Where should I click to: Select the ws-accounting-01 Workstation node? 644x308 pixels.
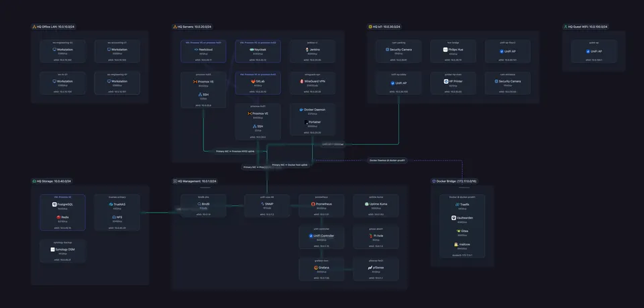[x=117, y=51]
